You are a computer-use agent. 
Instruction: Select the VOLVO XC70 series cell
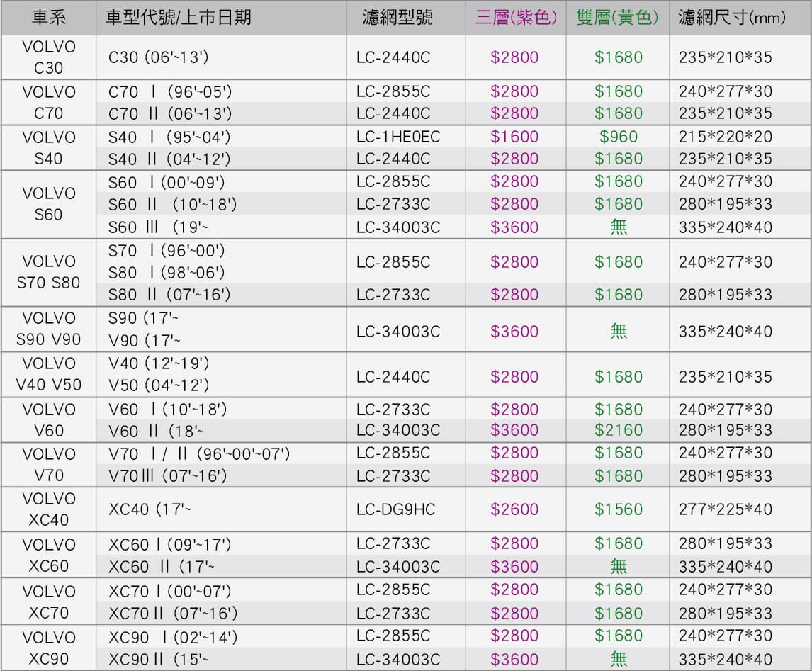pos(49,602)
